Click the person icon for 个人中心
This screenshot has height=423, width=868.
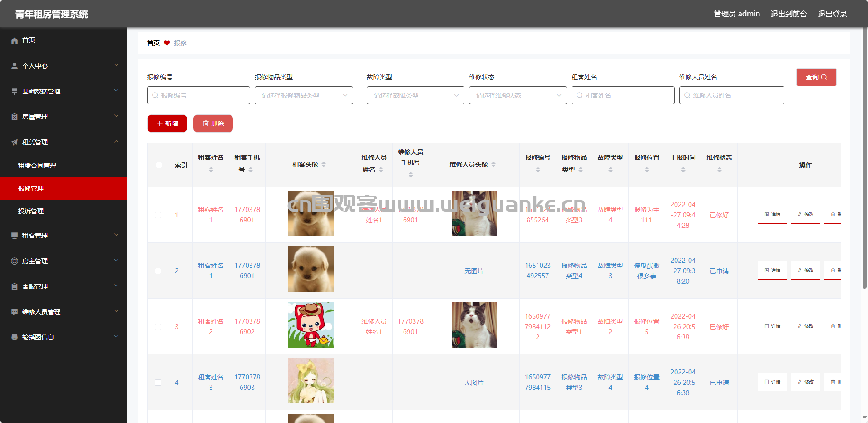click(x=15, y=66)
